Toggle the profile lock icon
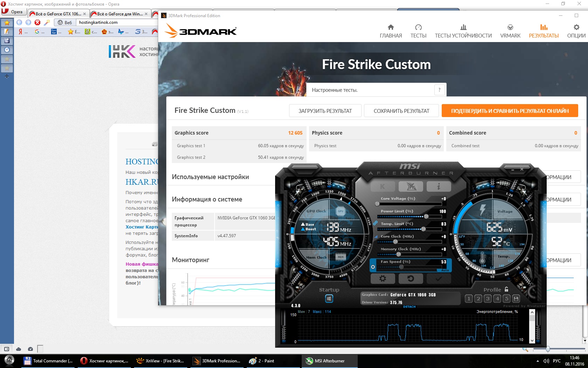 [x=506, y=289]
